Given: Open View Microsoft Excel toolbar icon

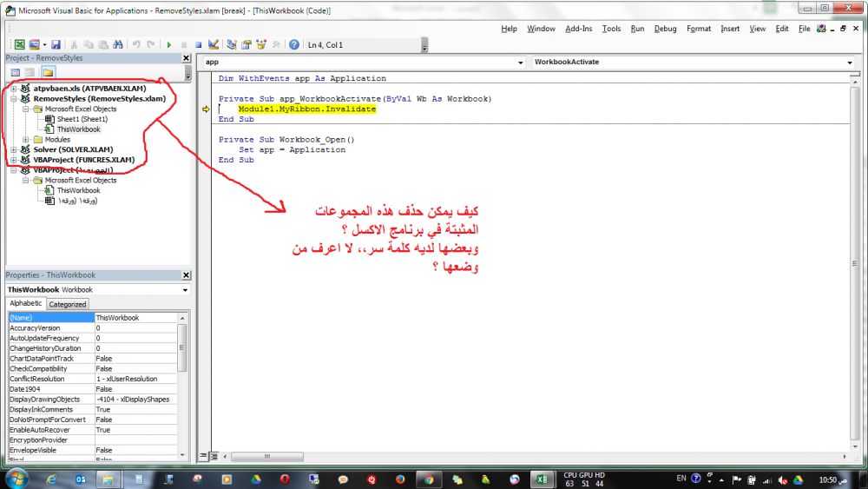Looking at the screenshot, I should pos(19,45).
